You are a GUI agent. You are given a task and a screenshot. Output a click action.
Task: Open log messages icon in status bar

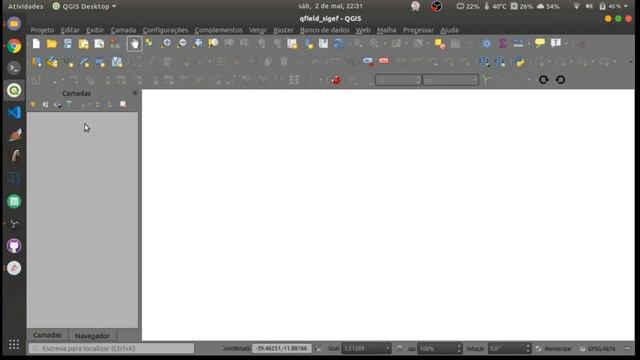pyautogui.click(x=628, y=349)
